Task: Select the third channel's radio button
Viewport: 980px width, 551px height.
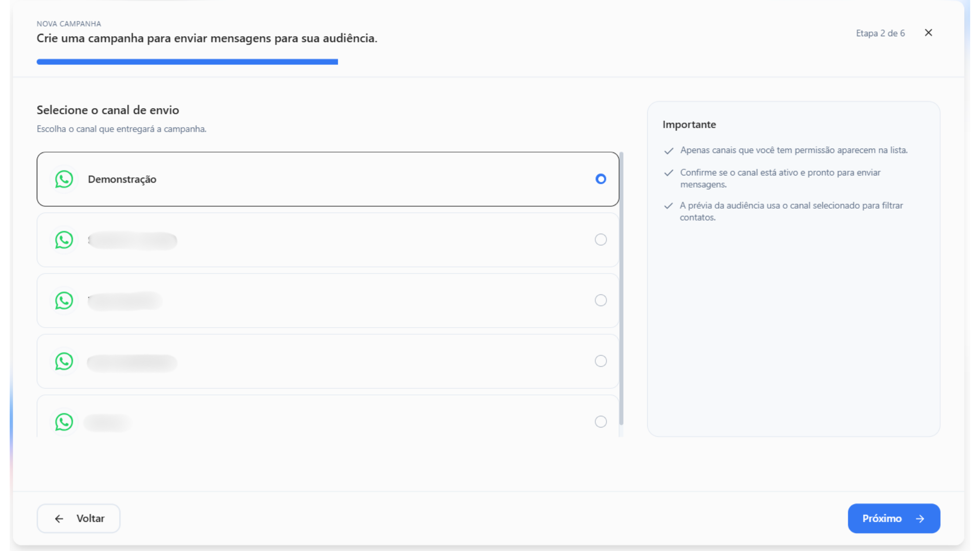Action: click(601, 300)
